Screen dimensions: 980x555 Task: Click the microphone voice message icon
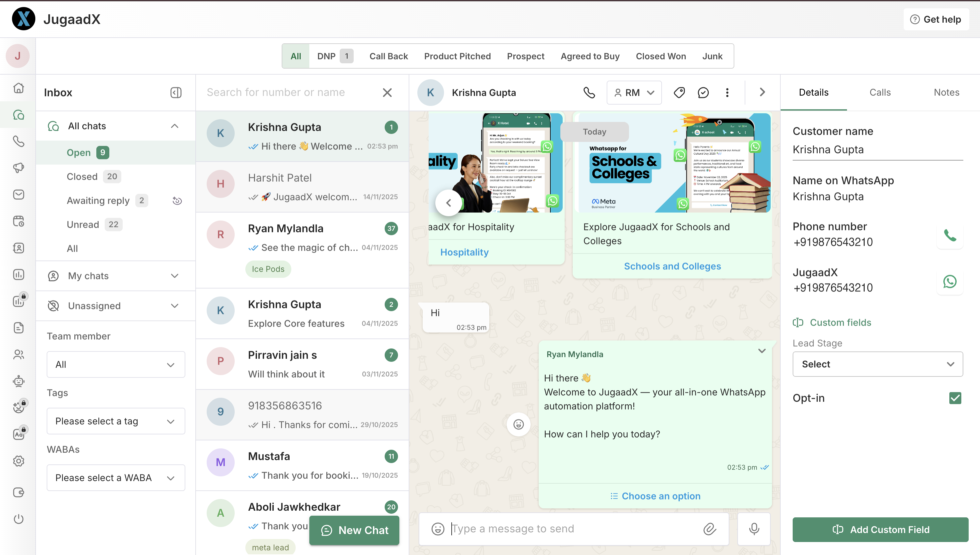pyautogui.click(x=754, y=529)
